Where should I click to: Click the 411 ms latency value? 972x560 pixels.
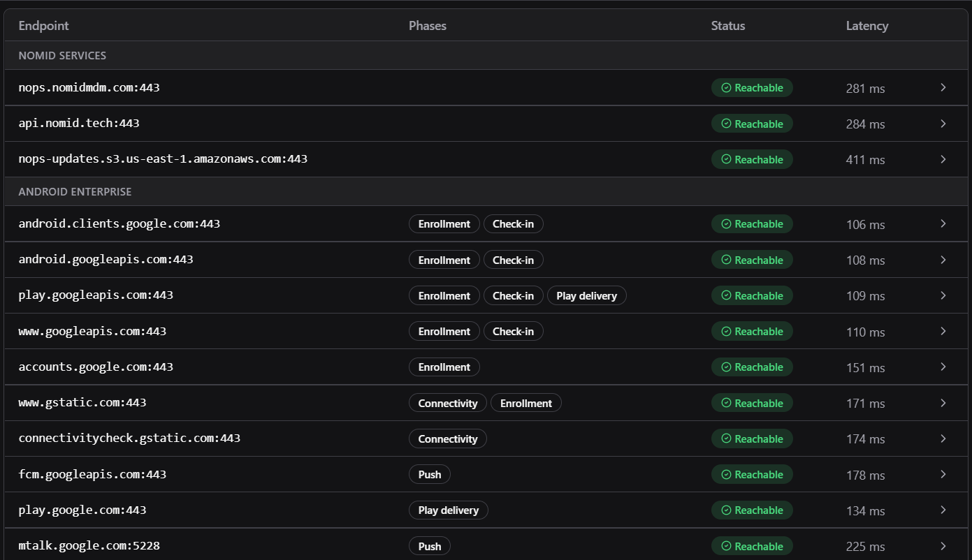[x=866, y=160]
